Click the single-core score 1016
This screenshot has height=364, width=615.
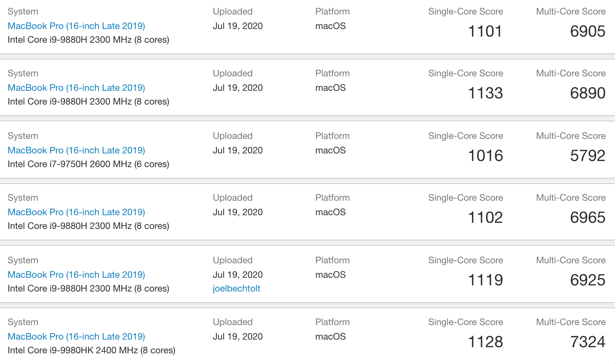485,156
